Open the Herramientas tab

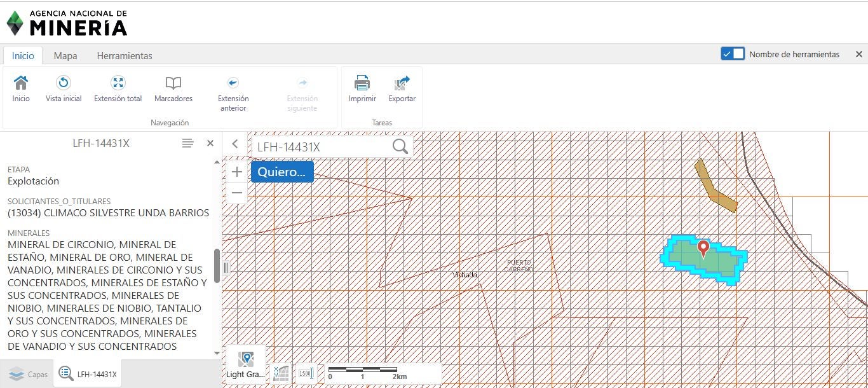click(x=125, y=56)
